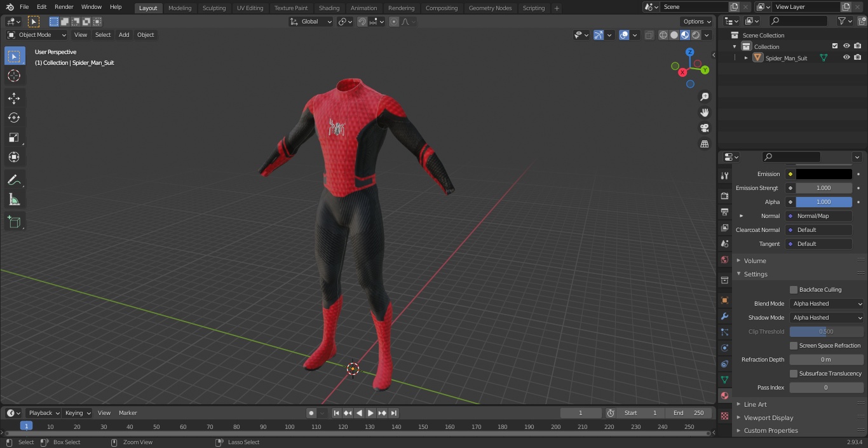Open the Physics properties tab

[724, 348]
